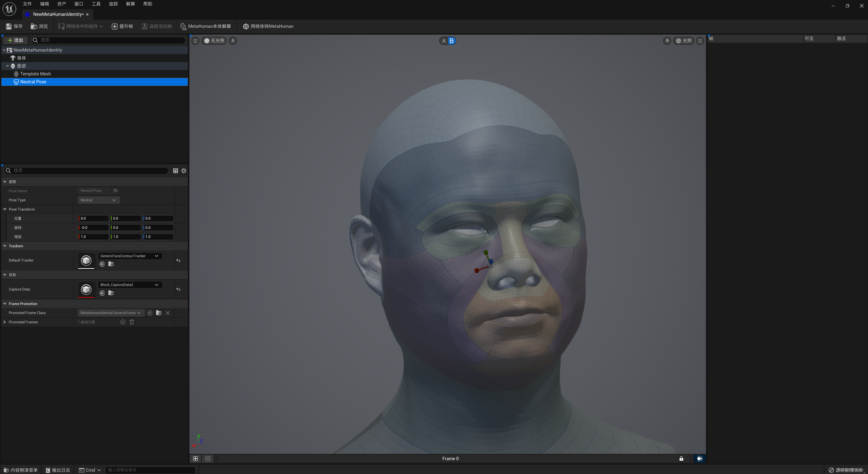This screenshot has width=868, height=474.
Task: Add element to Promoted Frames array
Action: click(123, 322)
